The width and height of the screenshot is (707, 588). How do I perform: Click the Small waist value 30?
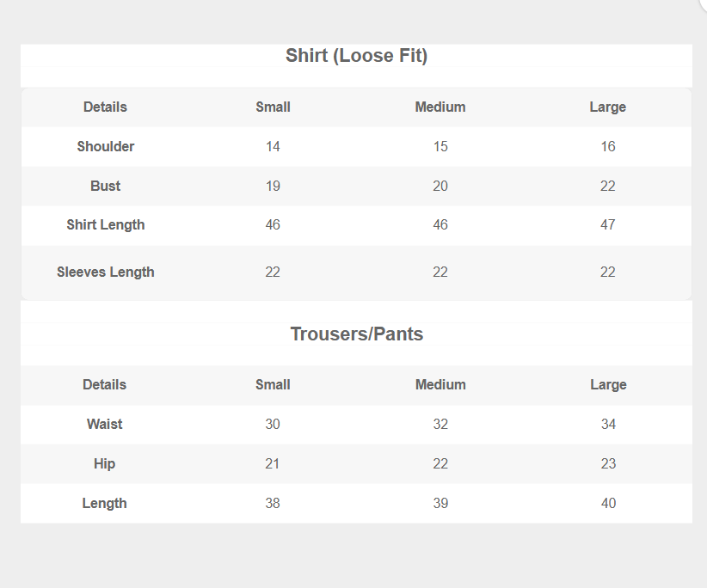(x=273, y=425)
